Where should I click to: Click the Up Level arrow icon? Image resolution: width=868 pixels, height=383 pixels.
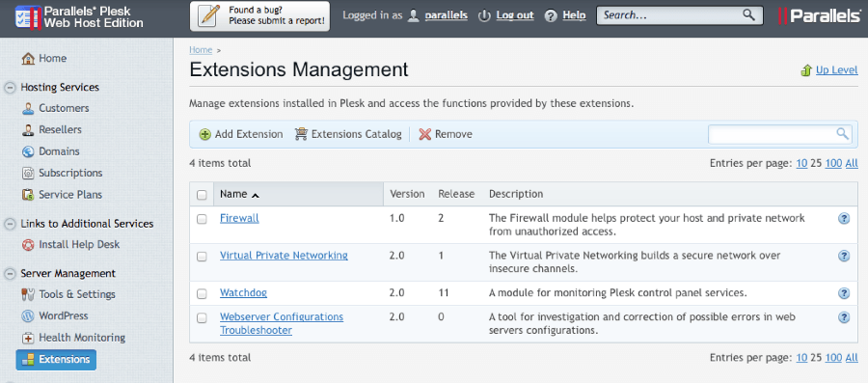click(806, 70)
